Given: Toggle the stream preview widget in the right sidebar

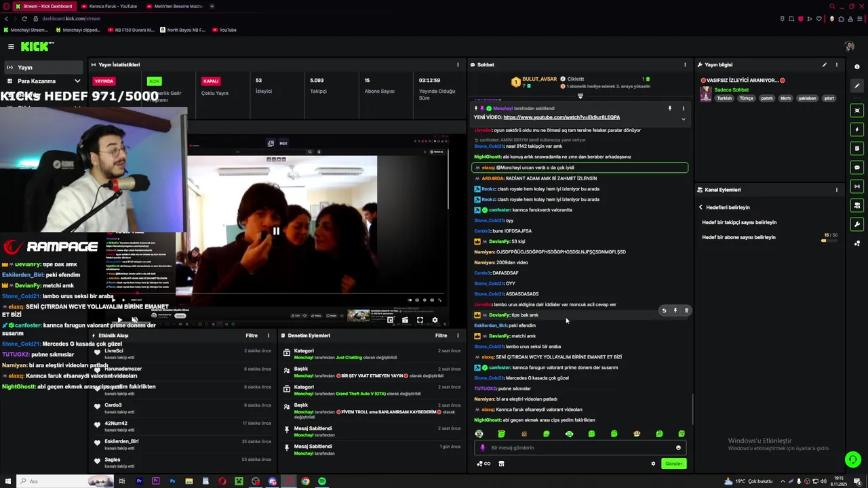Looking at the screenshot, I should [x=857, y=110].
